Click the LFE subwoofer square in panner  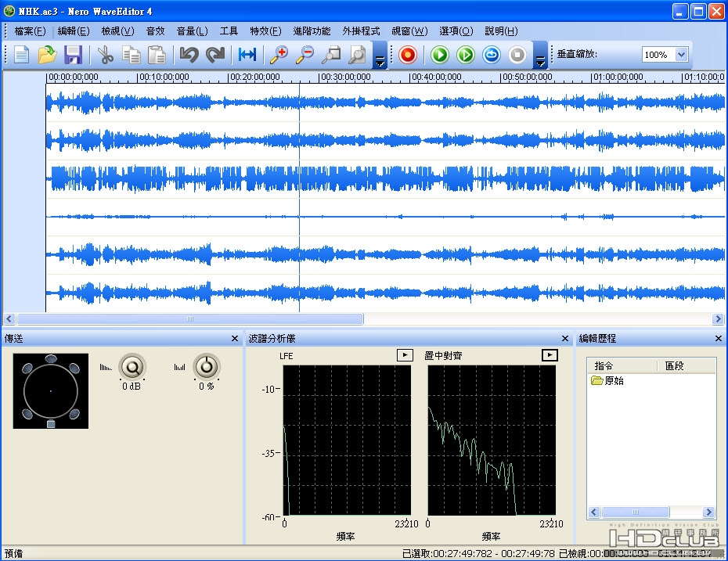(51, 423)
